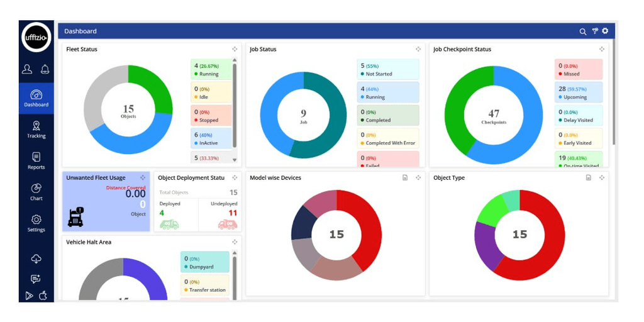Click the truck alert icon in Unwanted Fleet Usage

pyautogui.click(x=76, y=216)
